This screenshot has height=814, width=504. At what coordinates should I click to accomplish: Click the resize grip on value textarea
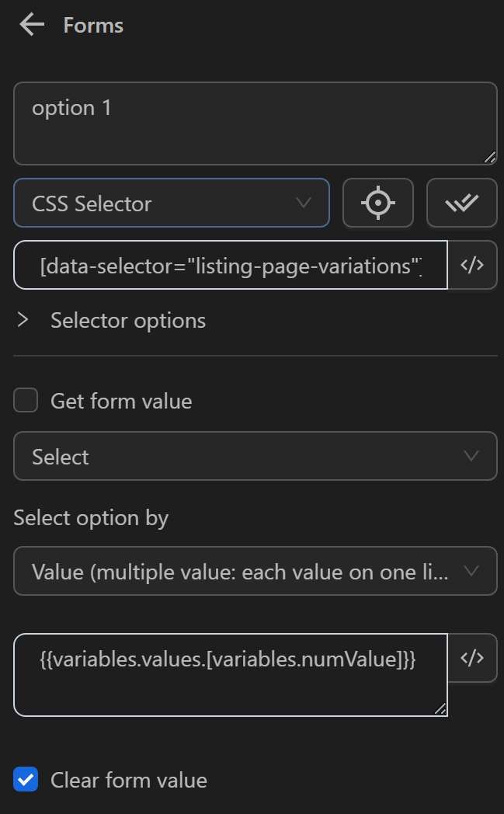point(440,708)
